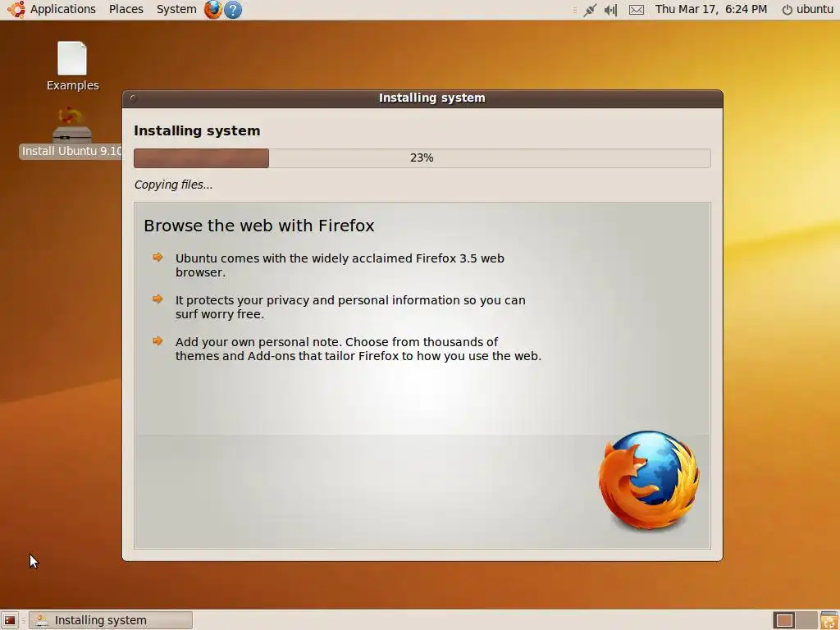840x630 pixels.
Task: Launch Firefox from the top panel icon
Action: (x=212, y=9)
